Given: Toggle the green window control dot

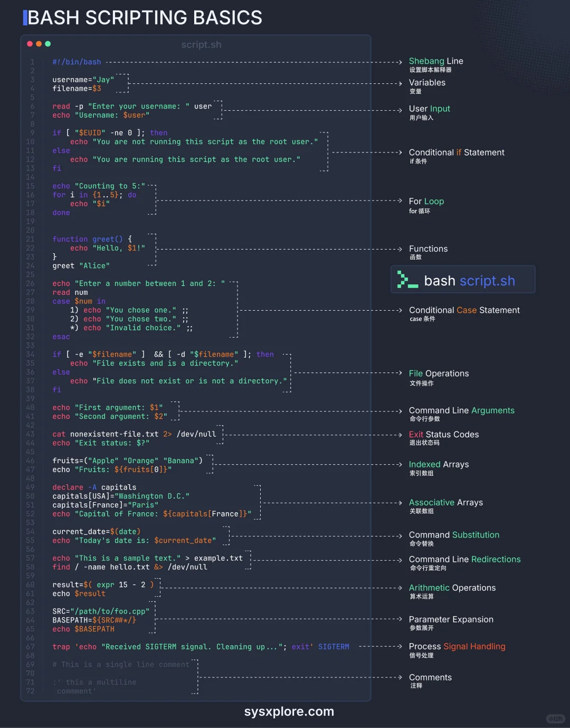Looking at the screenshot, I should pyautogui.click(x=47, y=44).
